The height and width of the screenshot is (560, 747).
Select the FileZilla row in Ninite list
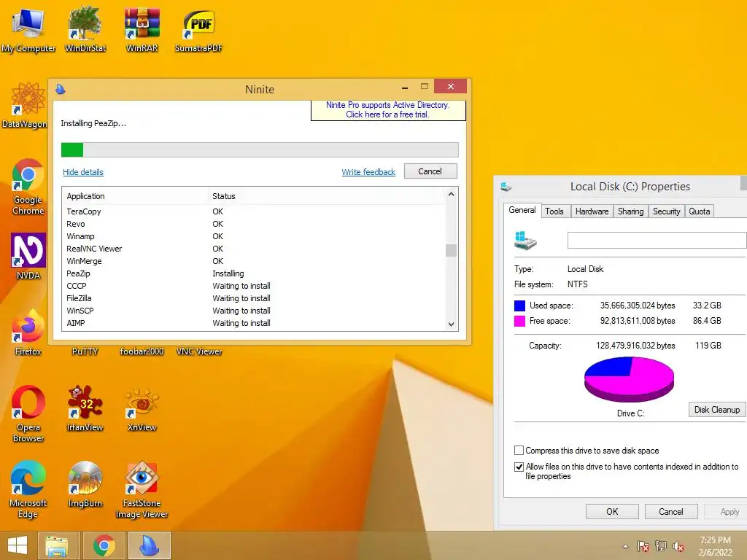[253, 298]
